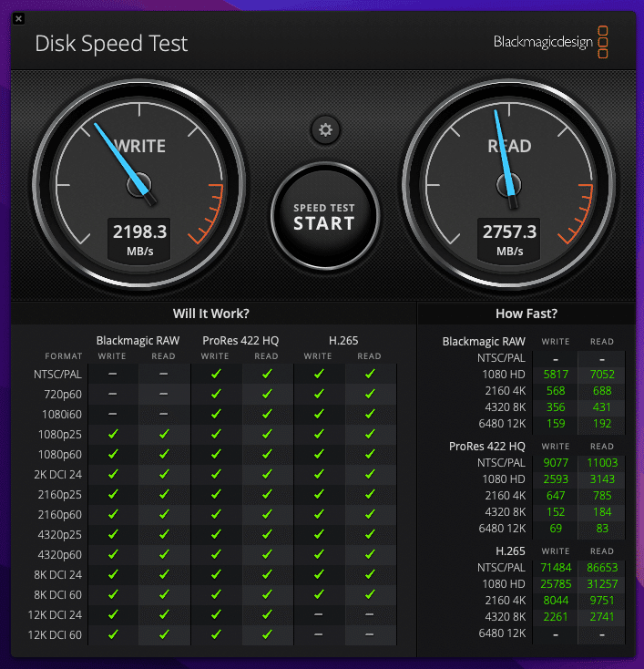Click ProRes 422 HQ NTSC/PAL write value 9077
Viewport: 644px width, 669px height.
(556, 462)
